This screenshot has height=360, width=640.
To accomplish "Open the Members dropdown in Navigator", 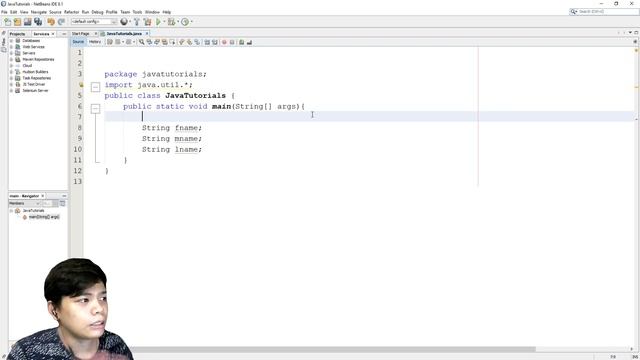I will (24, 203).
